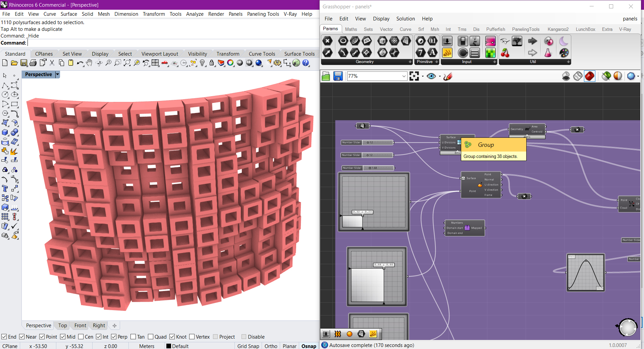This screenshot has width=644, height=349.
Task: Pick the Gradient control icon
Action: click(490, 41)
